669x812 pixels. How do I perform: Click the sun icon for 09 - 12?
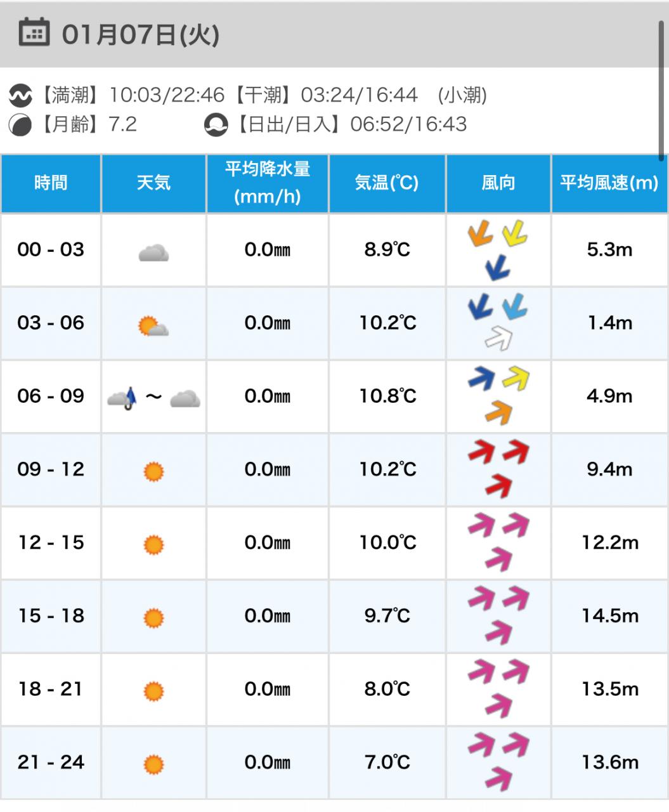click(153, 471)
